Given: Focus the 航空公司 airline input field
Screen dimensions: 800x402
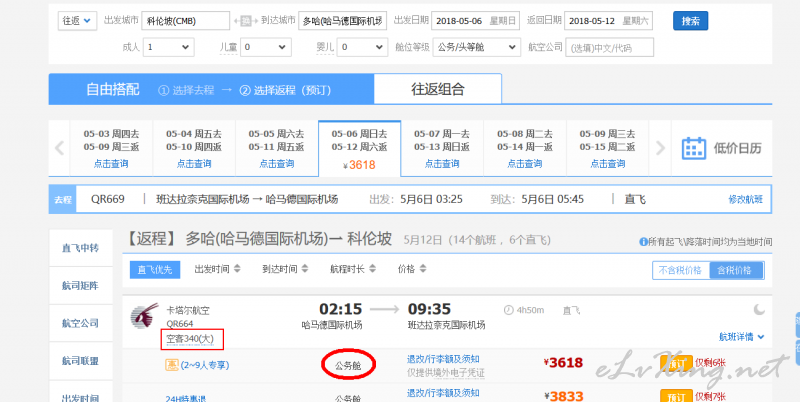Looking at the screenshot, I should [609, 47].
